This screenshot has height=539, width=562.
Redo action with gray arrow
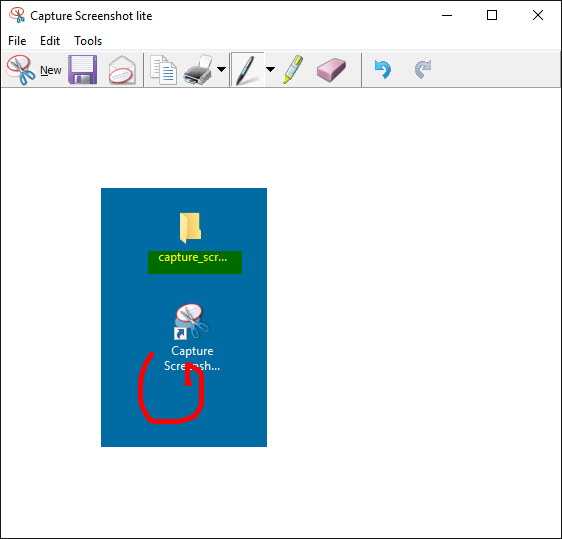423,69
